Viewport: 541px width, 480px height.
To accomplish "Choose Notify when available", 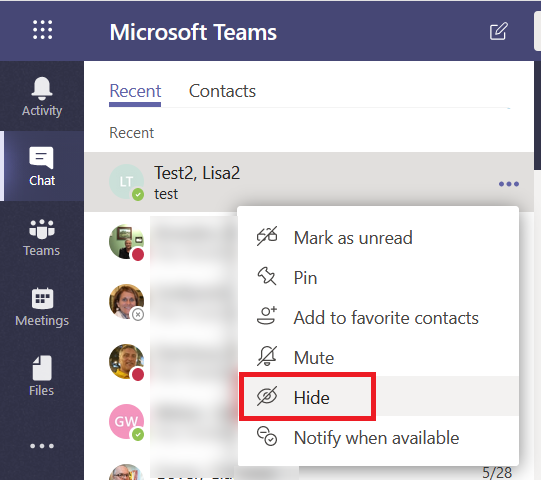I will [378, 438].
